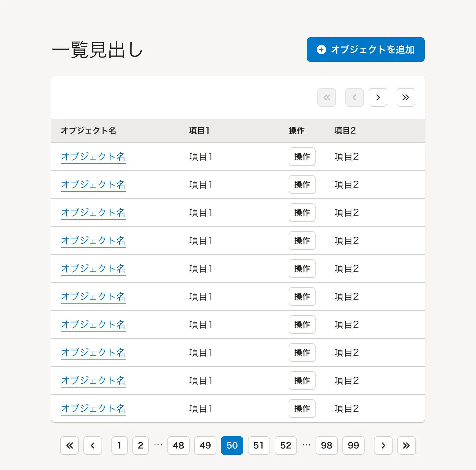This screenshot has height=470, width=476.
Task: Open the last row's オブジェクト名 link
Action: (93, 409)
